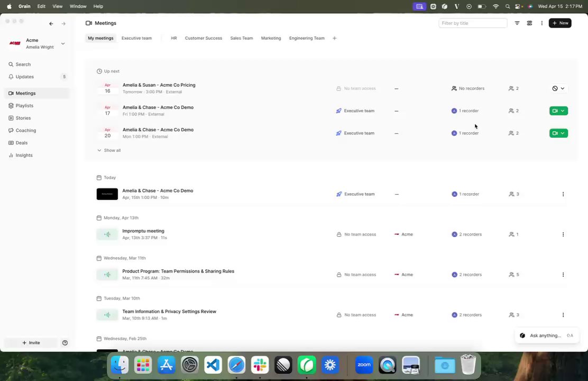
Task: Open record dropdown for Fri Apr 17 demo
Action: click(x=558, y=111)
